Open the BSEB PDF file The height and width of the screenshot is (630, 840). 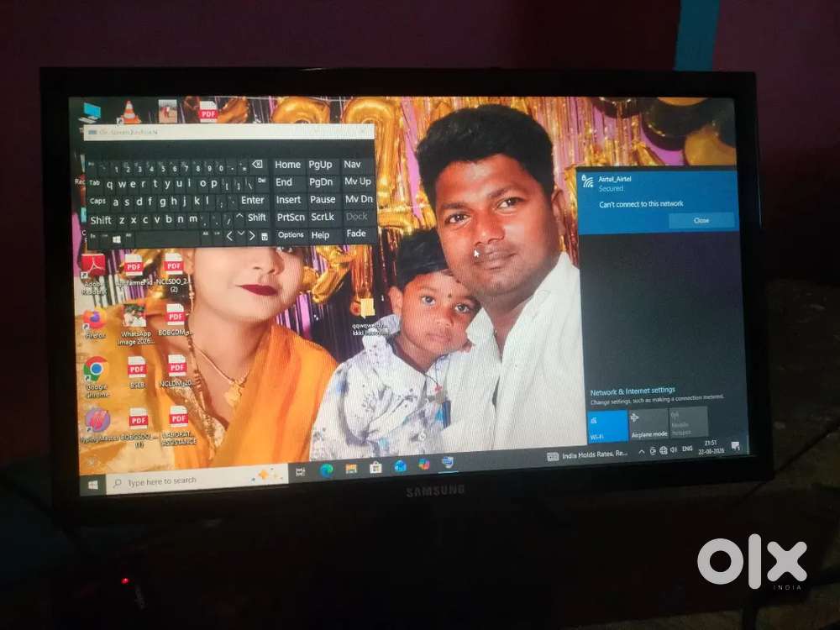click(x=137, y=372)
